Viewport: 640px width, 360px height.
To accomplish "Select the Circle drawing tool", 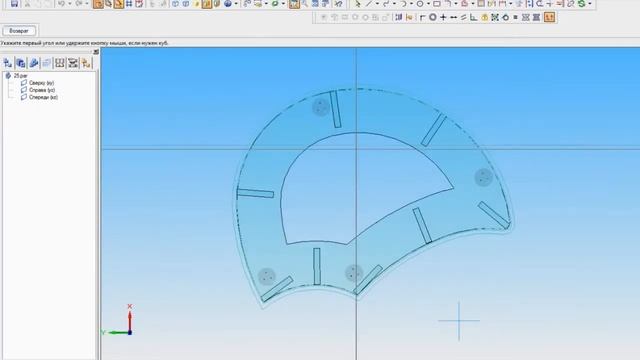I will (420, 4).
